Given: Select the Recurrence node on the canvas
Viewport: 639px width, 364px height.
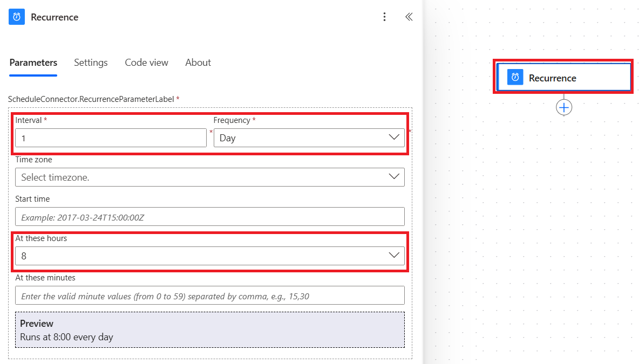Looking at the screenshot, I should (x=563, y=77).
